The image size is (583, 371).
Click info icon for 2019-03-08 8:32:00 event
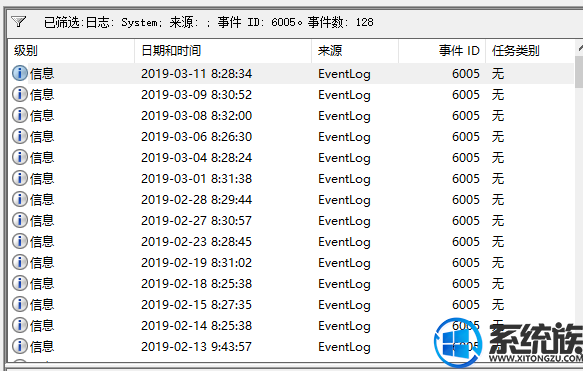pyautogui.click(x=20, y=115)
